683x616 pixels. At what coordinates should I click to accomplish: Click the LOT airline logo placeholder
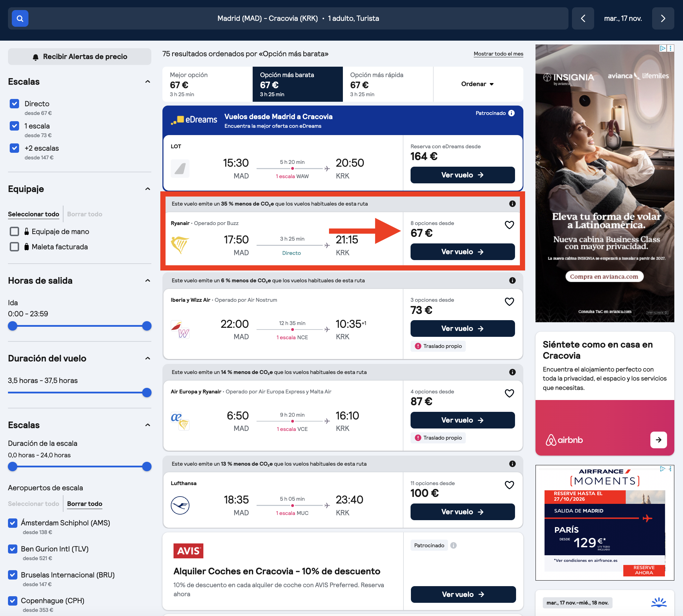click(180, 169)
